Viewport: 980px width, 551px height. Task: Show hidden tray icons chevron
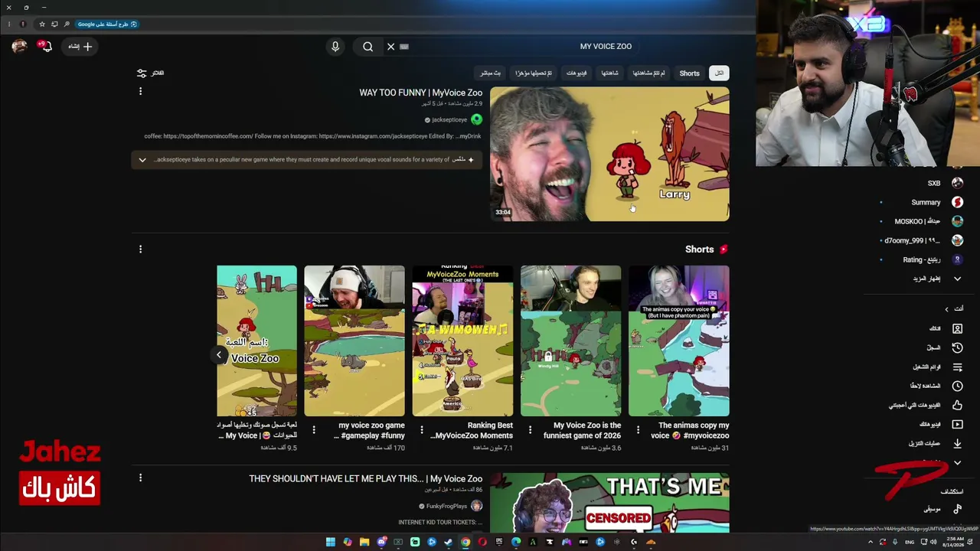pyautogui.click(x=871, y=543)
